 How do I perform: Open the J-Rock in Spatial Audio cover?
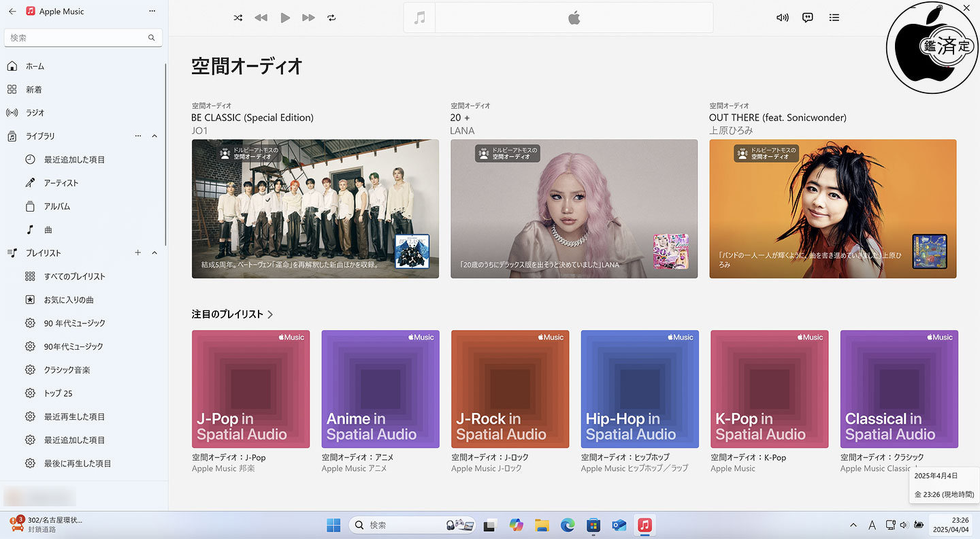(510, 389)
